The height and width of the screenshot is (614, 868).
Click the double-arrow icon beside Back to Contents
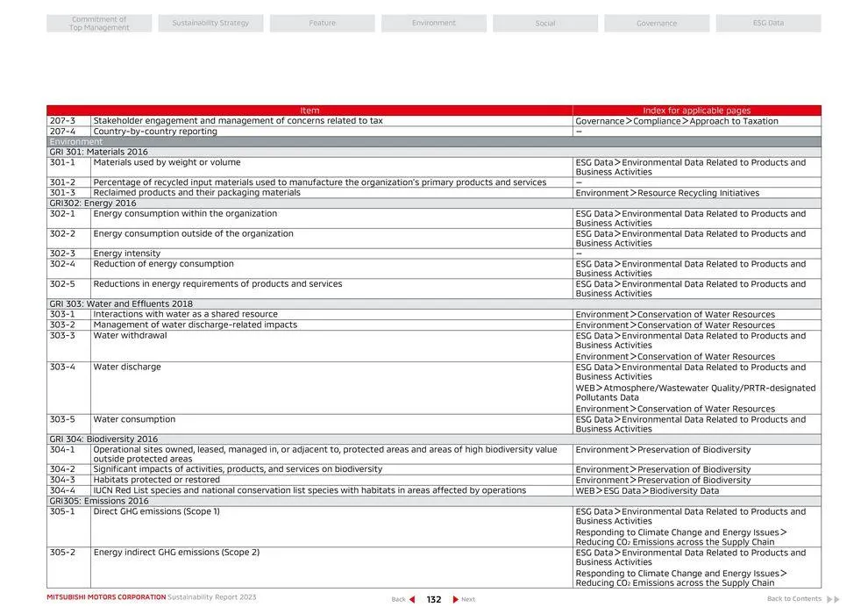[831, 599]
